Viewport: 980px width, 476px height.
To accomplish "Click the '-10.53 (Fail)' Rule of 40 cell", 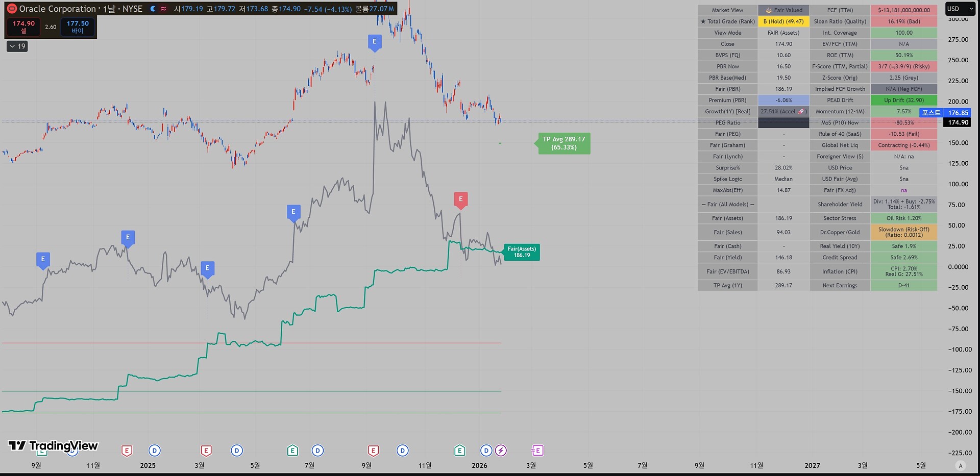I will 904,134.
